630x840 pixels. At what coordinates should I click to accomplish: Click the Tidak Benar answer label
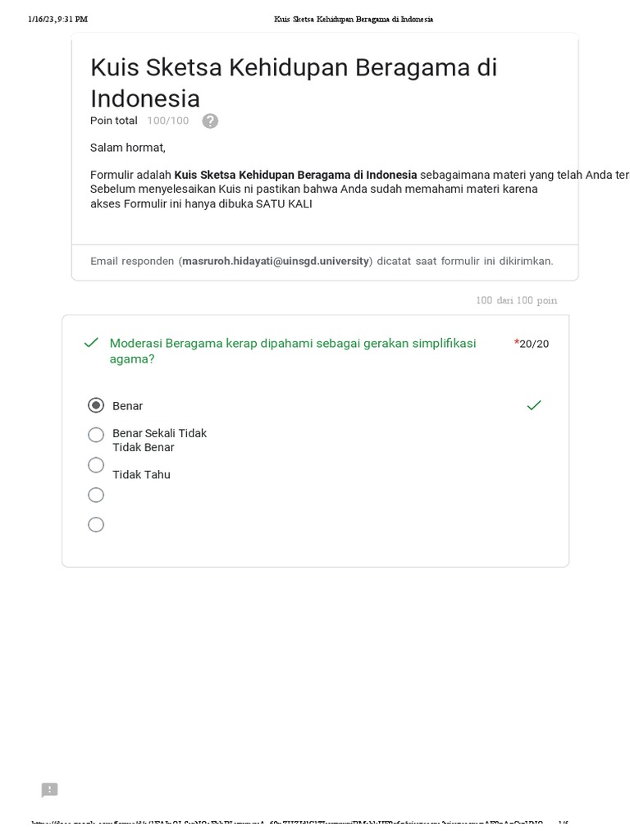(x=144, y=448)
